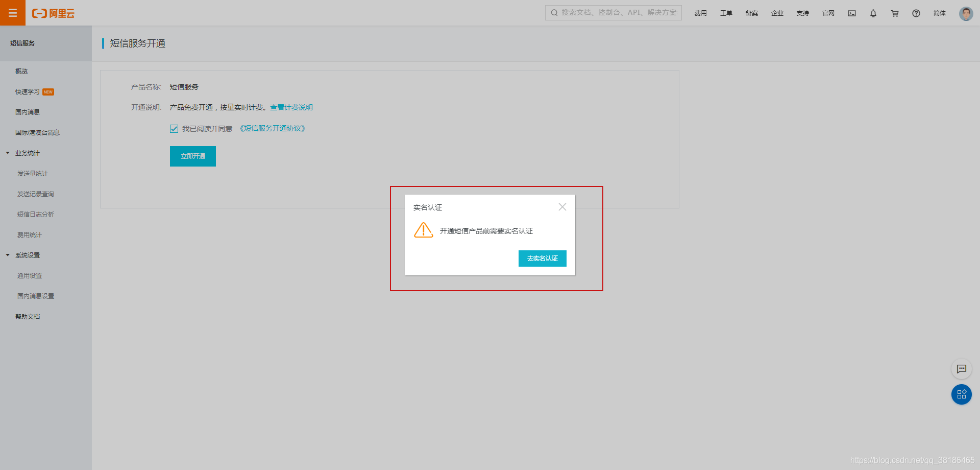
Task: Open the 工单 menu
Action: pyautogui.click(x=726, y=13)
